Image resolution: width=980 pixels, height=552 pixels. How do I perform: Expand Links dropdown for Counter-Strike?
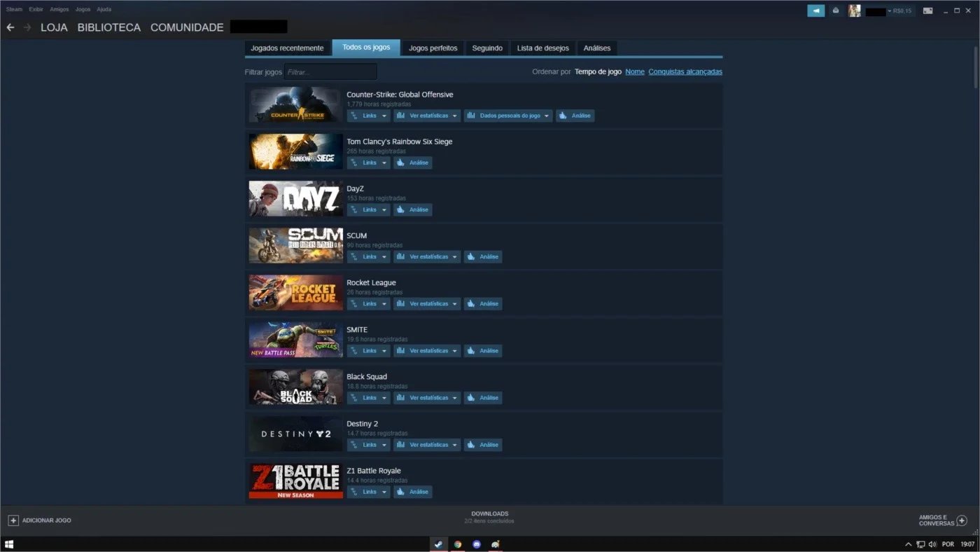tap(369, 116)
